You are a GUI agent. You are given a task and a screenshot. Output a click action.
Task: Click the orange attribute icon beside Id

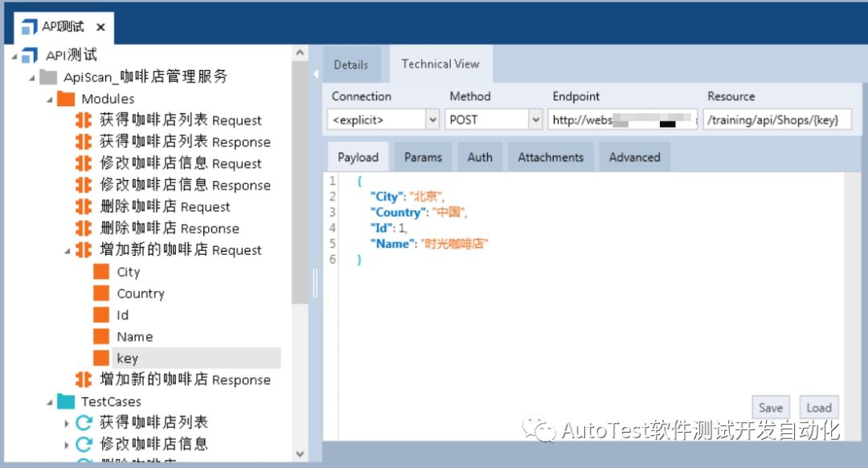coord(101,314)
